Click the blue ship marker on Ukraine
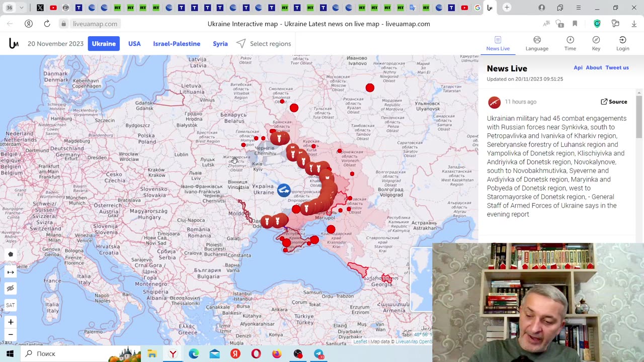 284,190
